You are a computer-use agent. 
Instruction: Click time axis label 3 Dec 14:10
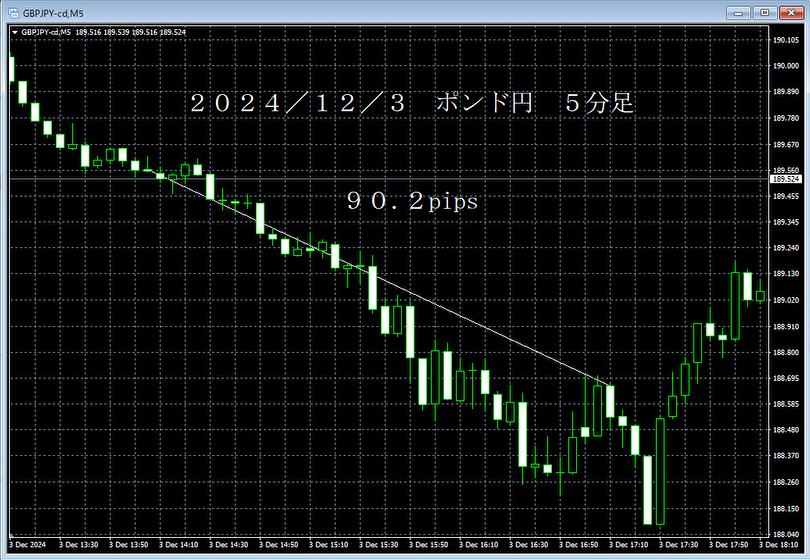click(x=179, y=545)
